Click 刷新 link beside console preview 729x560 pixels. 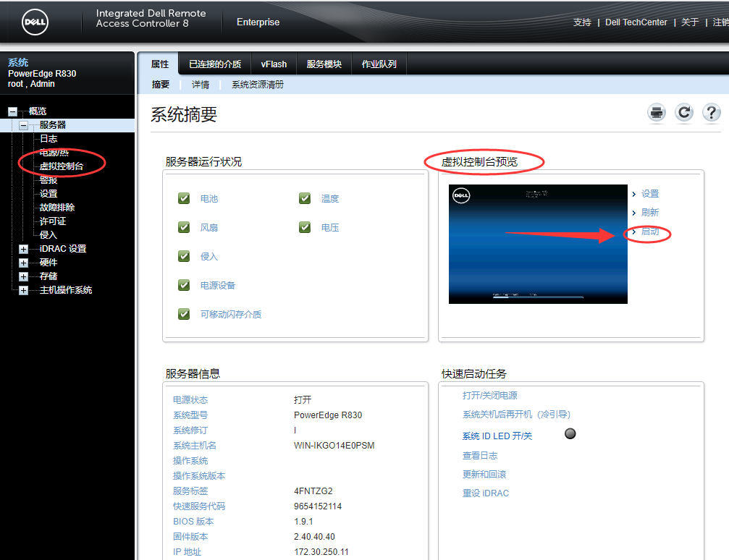coord(650,213)
